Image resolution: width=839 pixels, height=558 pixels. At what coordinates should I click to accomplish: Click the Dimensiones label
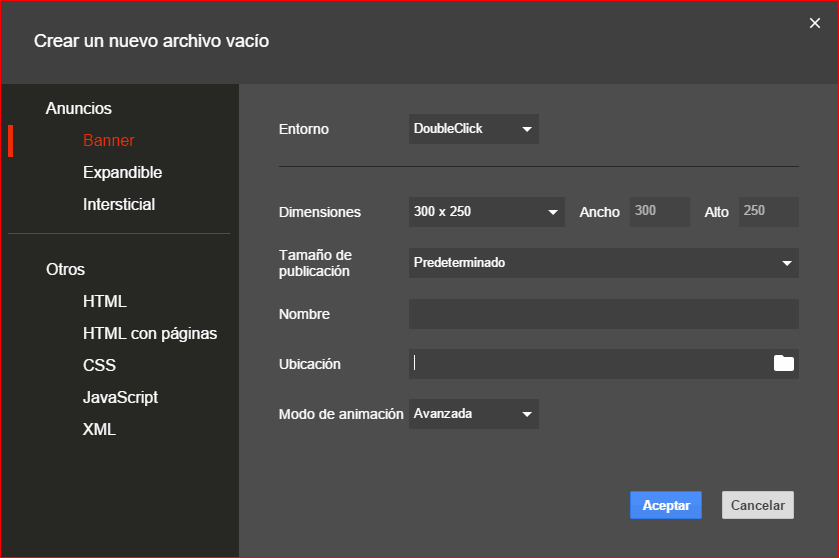coord(319,212)
